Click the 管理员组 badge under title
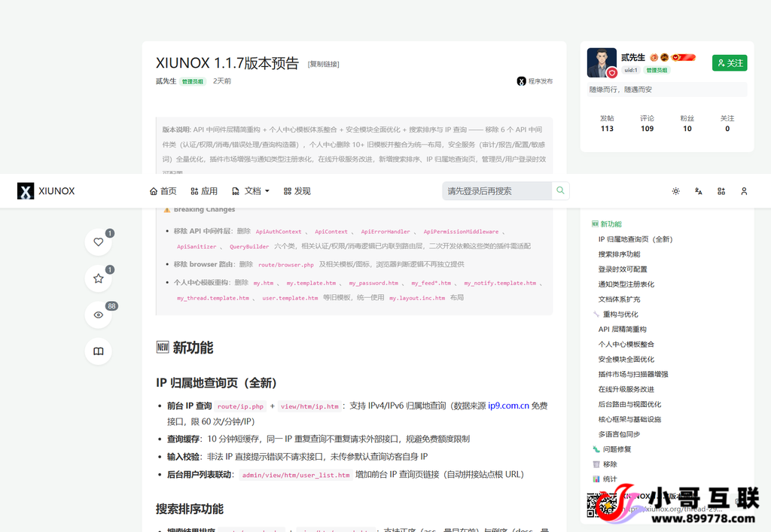The height and width of the screenshot is (532, 771). tap(192, 81)
